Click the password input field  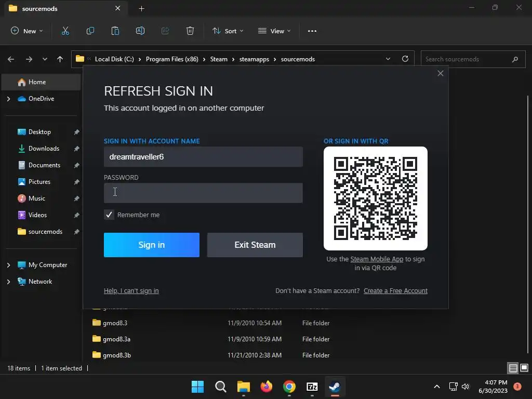point(203,193)
